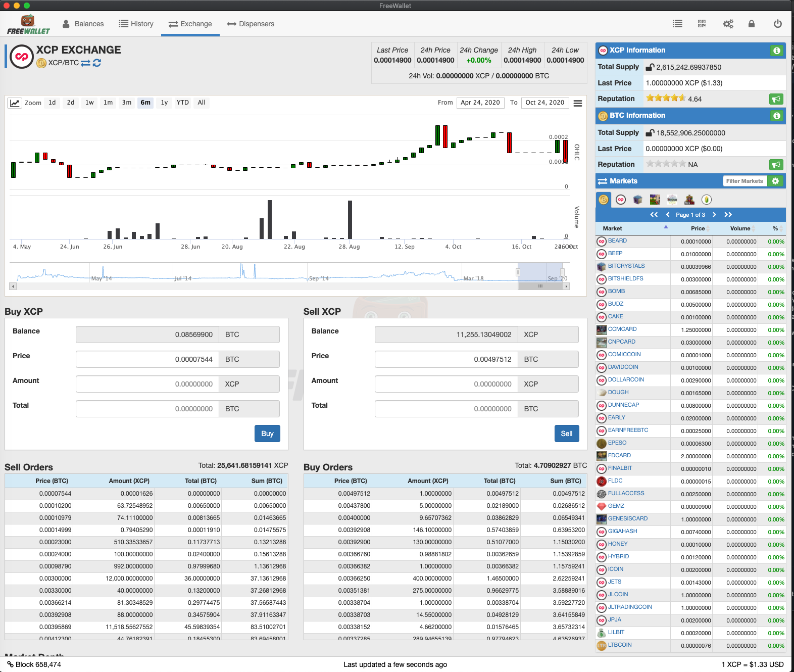Sort markets by the % column
Screen dimensions: 794x672
pyautogui.click(x=772, y=228)
